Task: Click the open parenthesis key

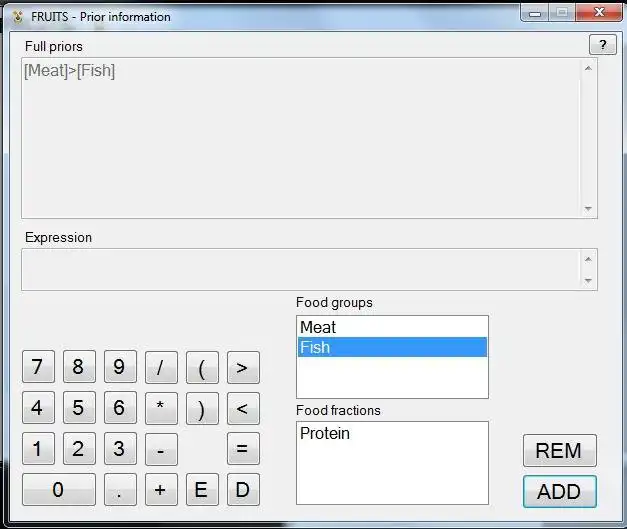Action: [x=202, y=367]
